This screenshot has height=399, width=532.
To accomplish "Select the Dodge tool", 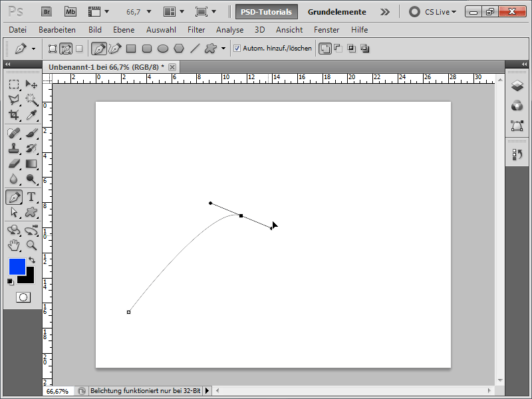I will [31, 179].
